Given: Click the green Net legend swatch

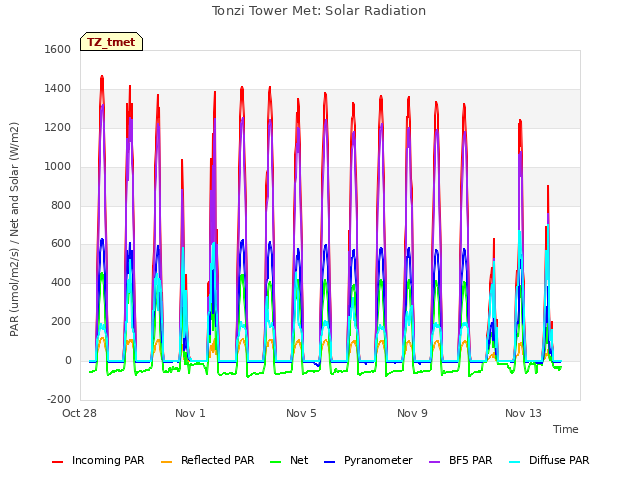Looking at the screenshot, I should 276,462.
